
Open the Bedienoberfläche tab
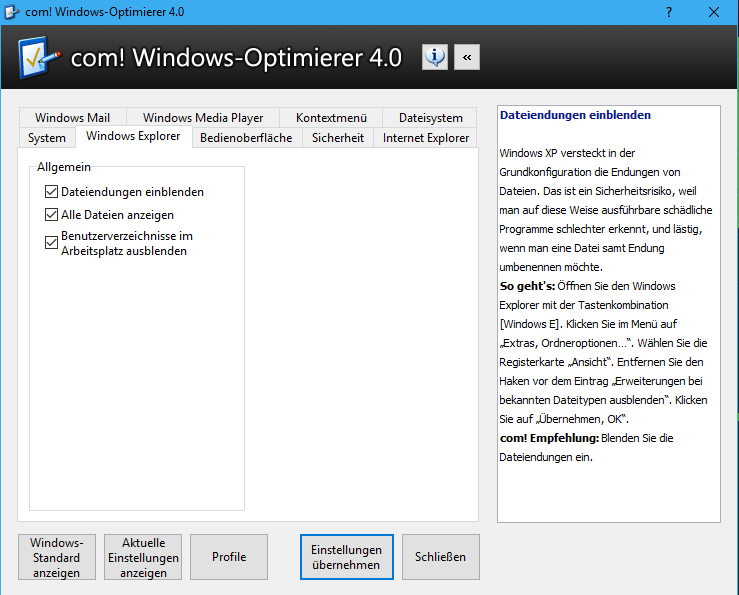246,138
